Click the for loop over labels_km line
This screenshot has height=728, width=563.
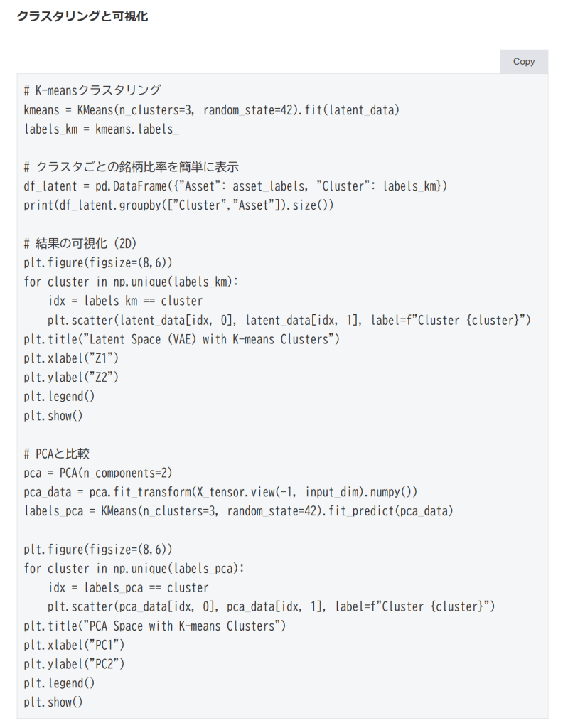[x=133, y=282]
